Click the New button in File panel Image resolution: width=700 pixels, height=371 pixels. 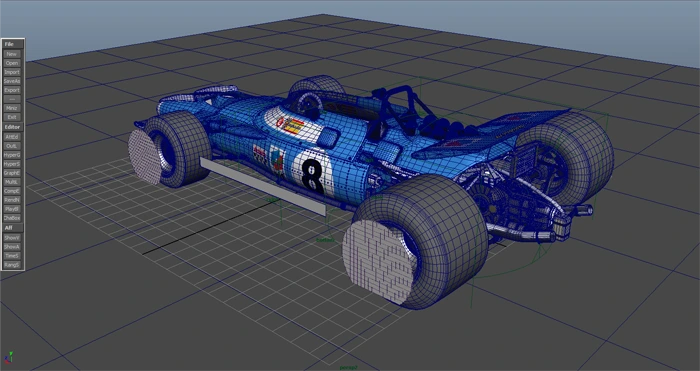click(x=12, y=54)
